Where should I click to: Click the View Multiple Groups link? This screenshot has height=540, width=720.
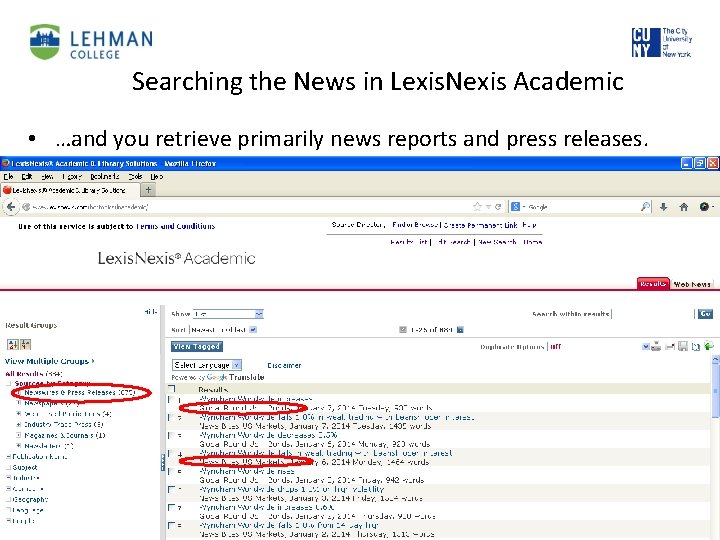point(50,361)
